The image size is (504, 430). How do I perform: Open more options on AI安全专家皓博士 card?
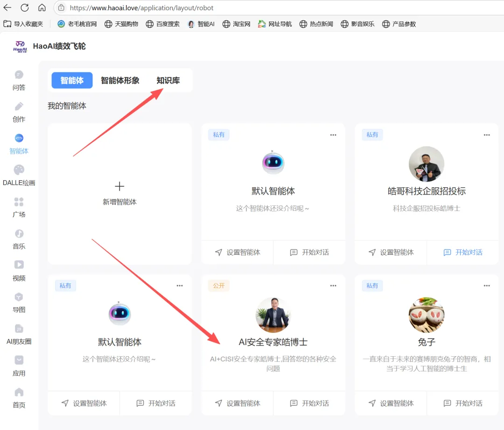333,286
